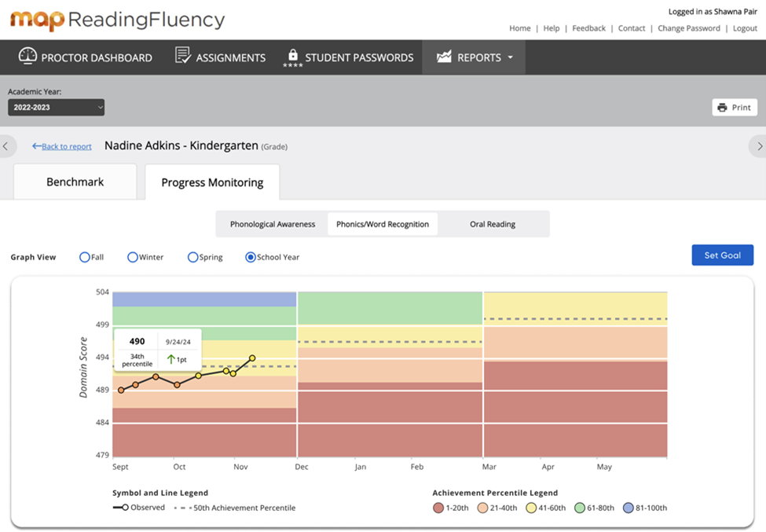Image resolution: width=766 pixels, height=532 pixels.
Task: Click the left arrow previous student icon
Action: (x=6, y=146)
